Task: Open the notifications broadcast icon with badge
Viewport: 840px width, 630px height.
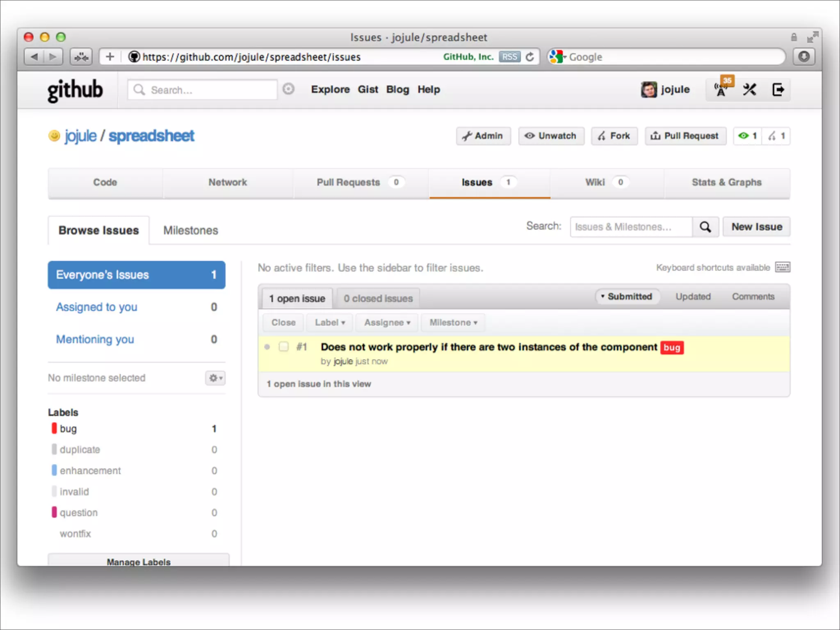Action: [721, 89]
